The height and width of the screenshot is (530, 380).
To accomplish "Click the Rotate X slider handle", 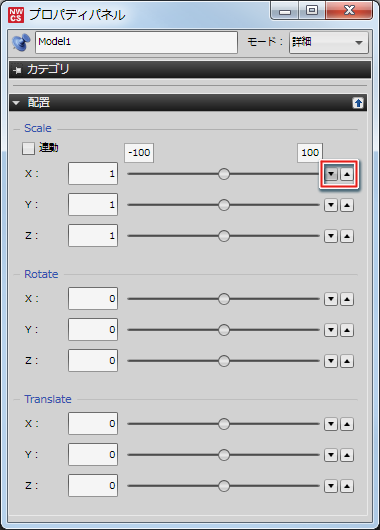I will (224, 299).
